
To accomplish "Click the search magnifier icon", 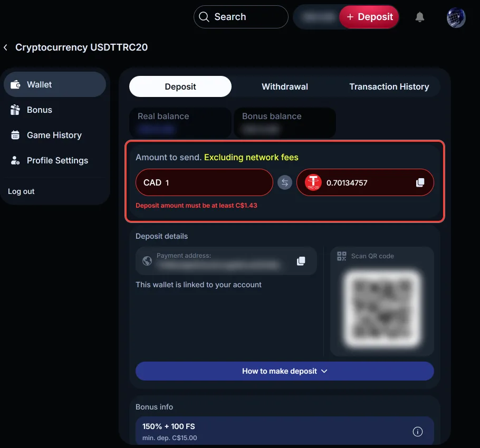I will (204, 17).
